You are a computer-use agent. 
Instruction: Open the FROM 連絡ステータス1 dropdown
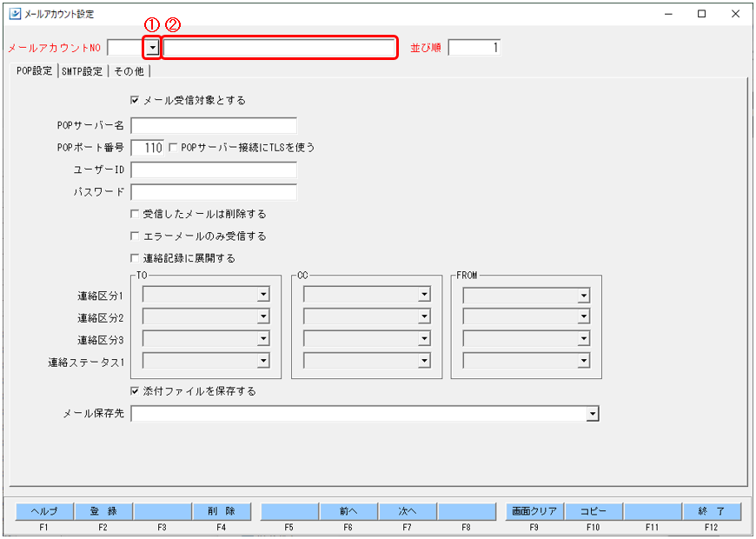(x=584, y=361)
